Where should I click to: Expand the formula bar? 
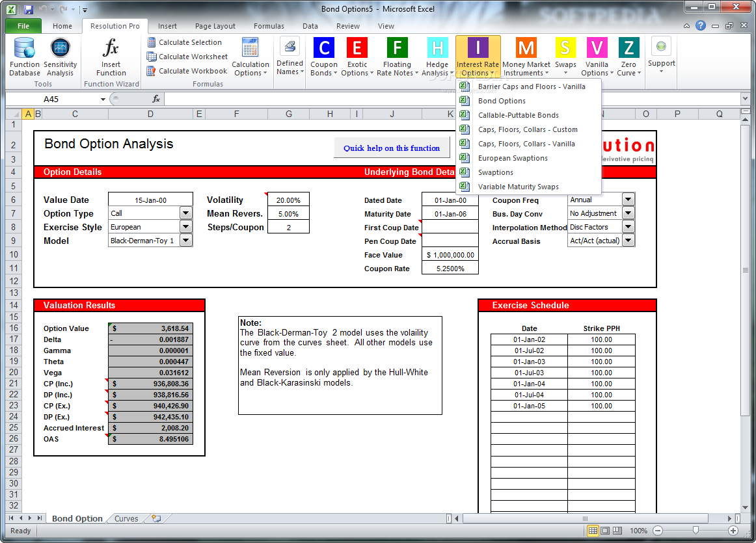click(745, 99)
